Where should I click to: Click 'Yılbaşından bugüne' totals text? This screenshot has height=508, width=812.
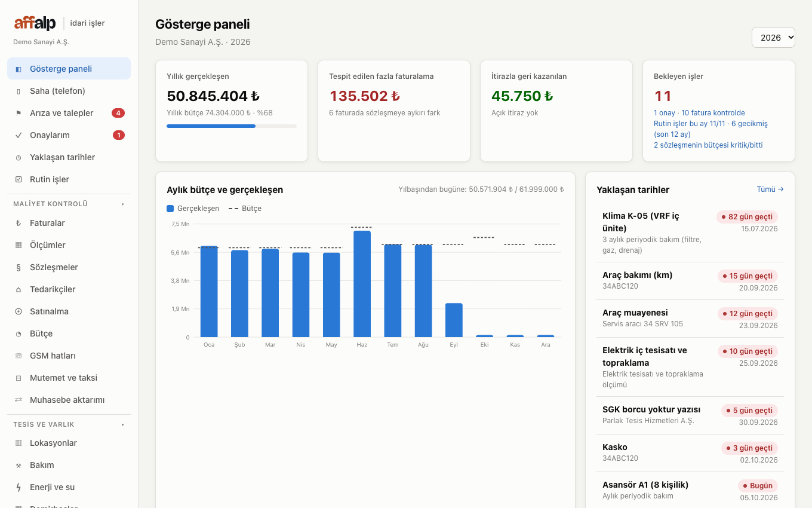(481, 189)
